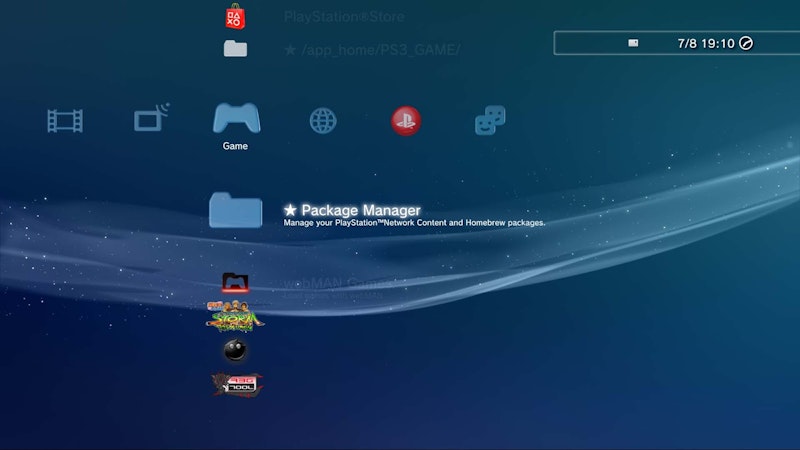The image size is (800, 450).
Task: Open the black smiley ball homebrew app
Action: click(236, 350)
